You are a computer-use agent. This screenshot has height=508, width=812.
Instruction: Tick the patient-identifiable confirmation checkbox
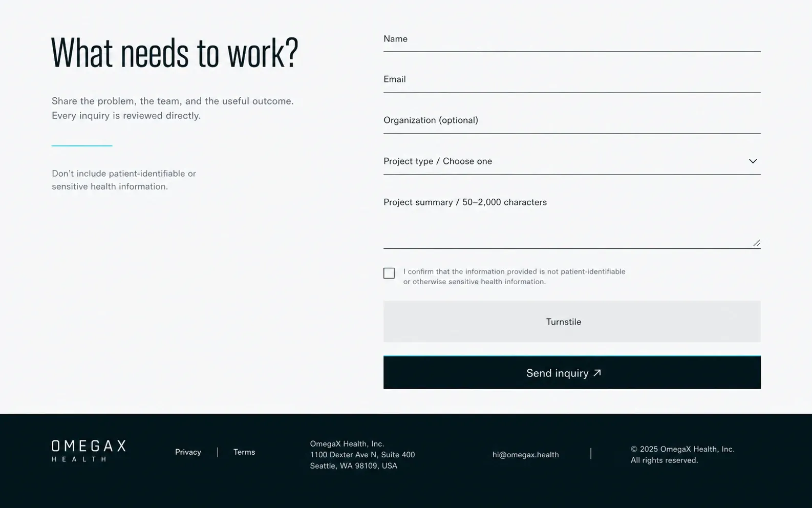(x=389, y=273)
